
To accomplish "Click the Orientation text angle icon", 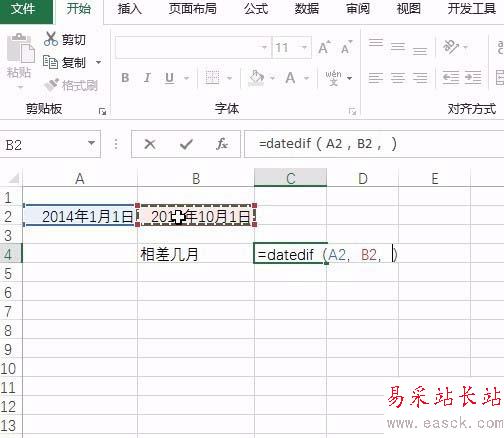I will click(451, 47).
